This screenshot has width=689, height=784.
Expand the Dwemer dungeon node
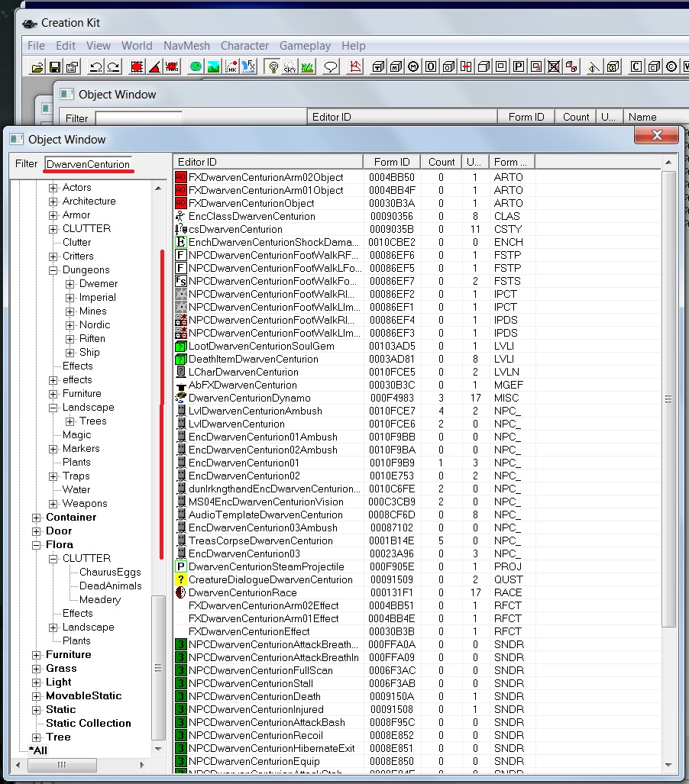pos(70,284)
